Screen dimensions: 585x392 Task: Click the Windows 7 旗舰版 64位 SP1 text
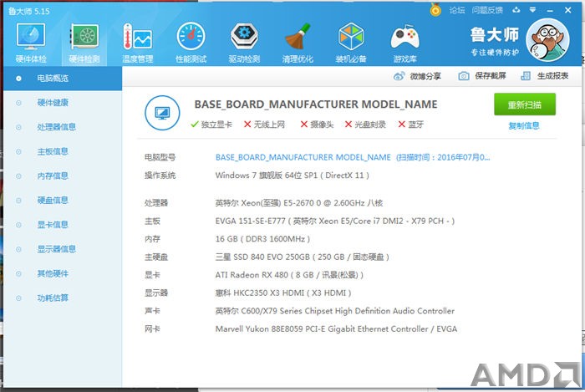pos(292,176)
